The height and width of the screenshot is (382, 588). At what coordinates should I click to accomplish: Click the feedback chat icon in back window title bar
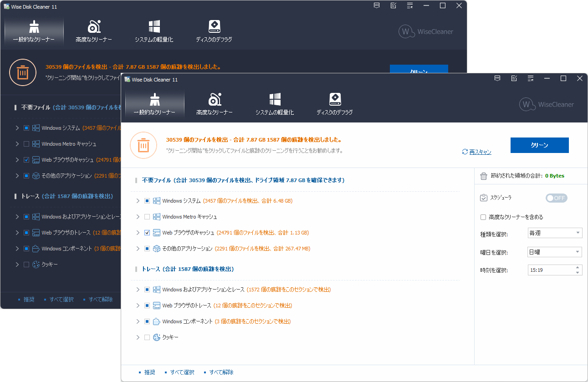point(377,6)
